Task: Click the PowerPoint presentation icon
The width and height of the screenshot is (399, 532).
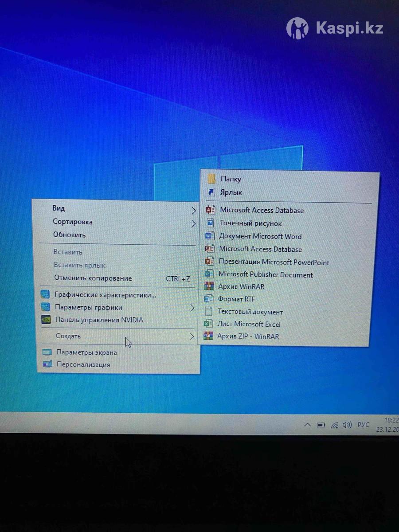Action: coord(210,262)
